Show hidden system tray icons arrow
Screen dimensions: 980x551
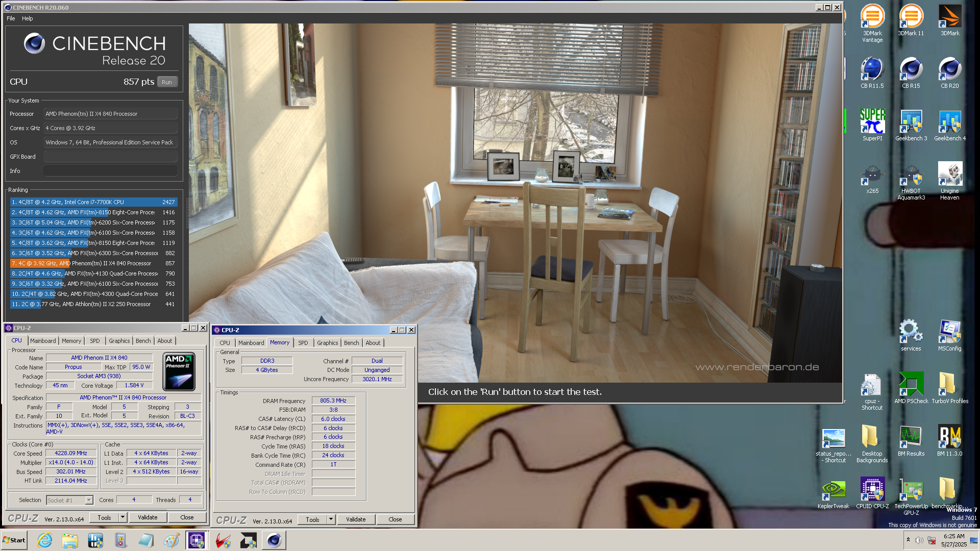[x=908, y=540]
